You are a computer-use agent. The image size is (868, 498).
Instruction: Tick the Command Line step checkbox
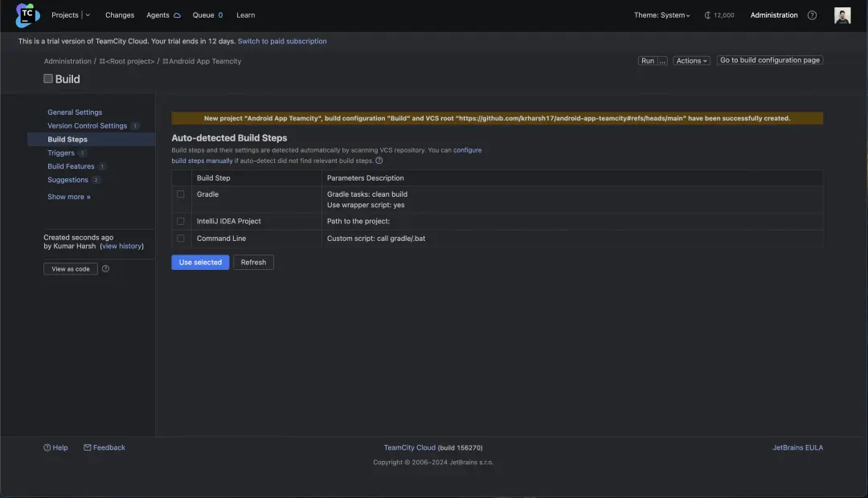pyautogui.click(x=181, y=239)
